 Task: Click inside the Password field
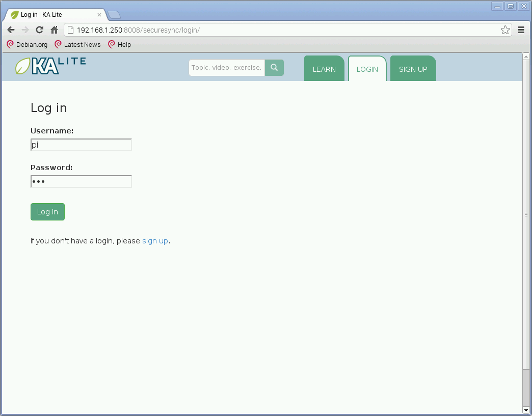click(x=81, y=182)
